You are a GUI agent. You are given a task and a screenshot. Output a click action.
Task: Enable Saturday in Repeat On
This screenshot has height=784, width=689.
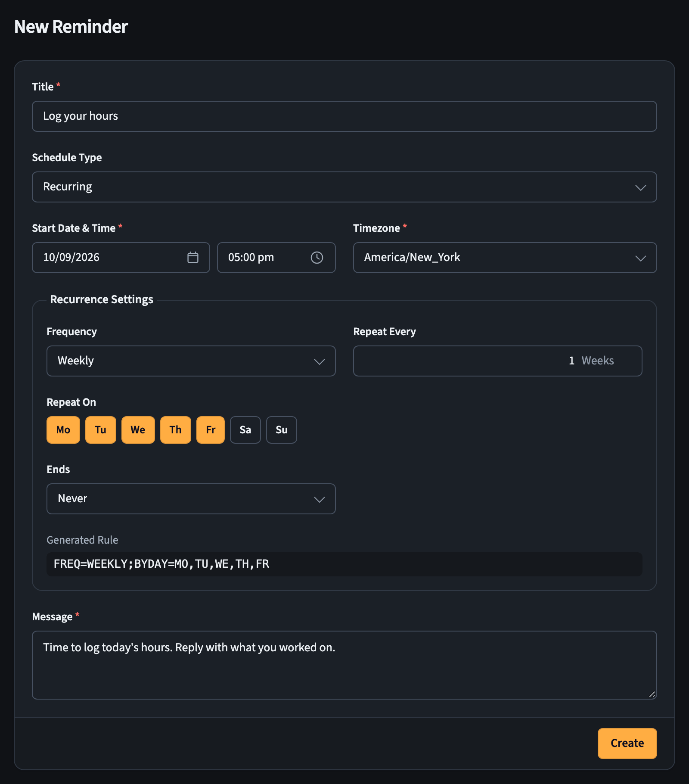click(245, 429)
